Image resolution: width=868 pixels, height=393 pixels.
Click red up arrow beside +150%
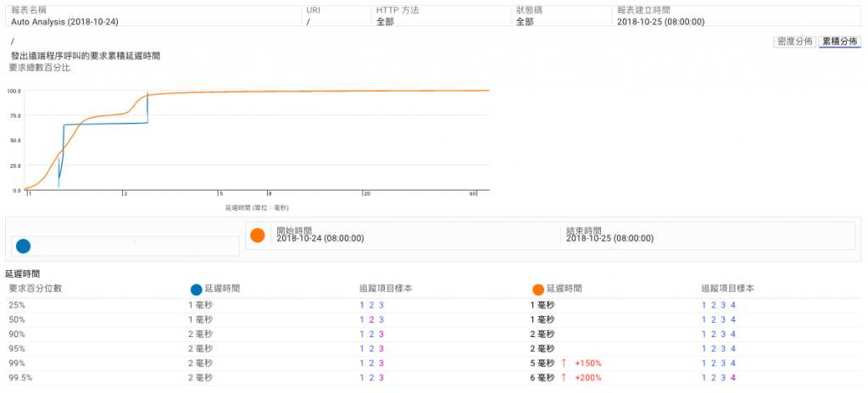click(564, 363)
